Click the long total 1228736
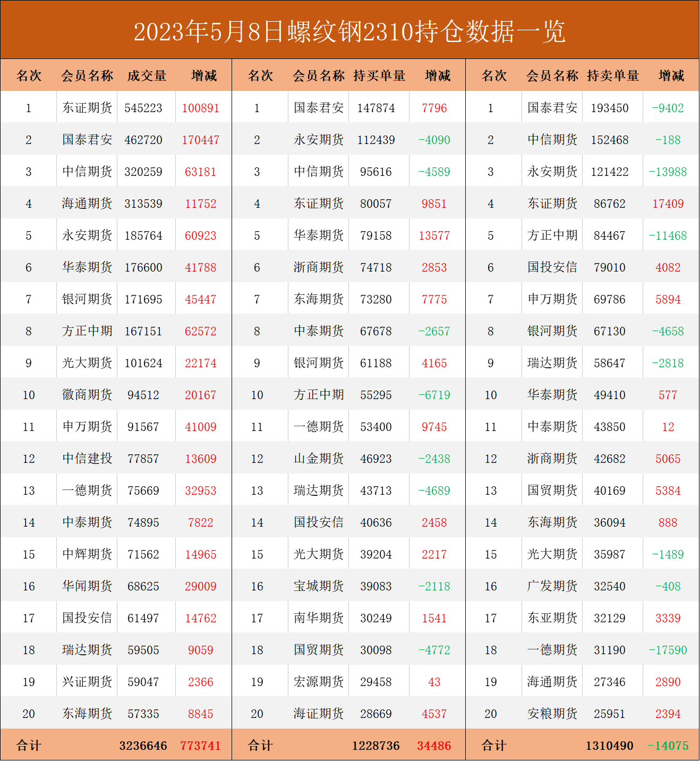The image size is (700, 761). click(376, 746)
